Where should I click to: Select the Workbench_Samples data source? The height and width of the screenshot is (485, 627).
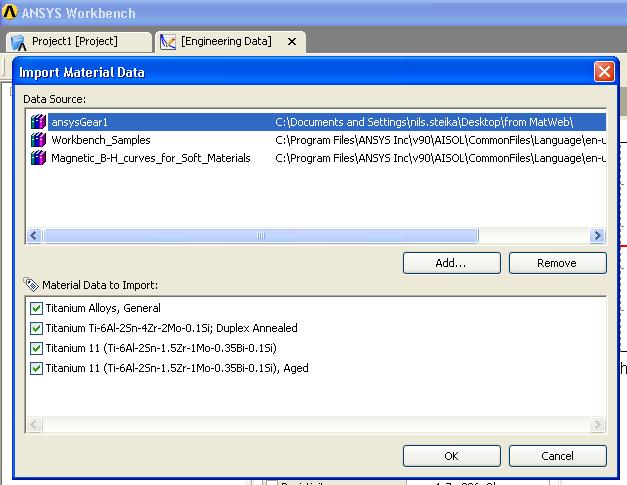318,140
